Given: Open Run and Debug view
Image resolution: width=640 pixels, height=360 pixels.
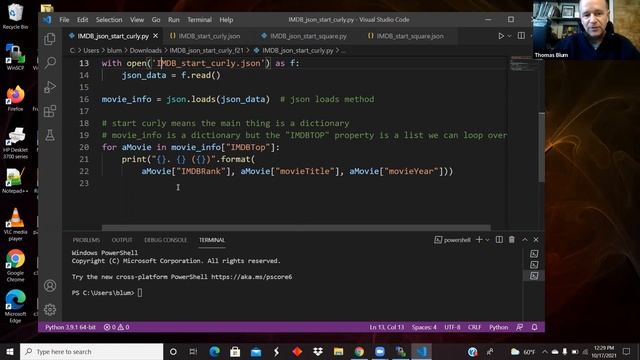Looking at the screenshot, I should [50, 87].
